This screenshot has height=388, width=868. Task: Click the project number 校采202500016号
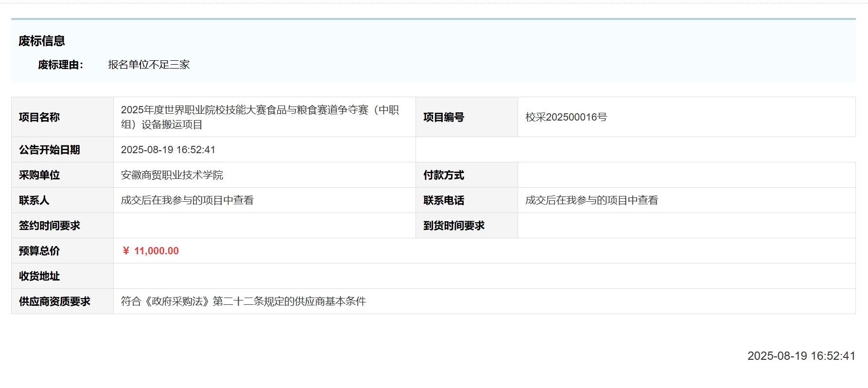(x=566, y=117)
